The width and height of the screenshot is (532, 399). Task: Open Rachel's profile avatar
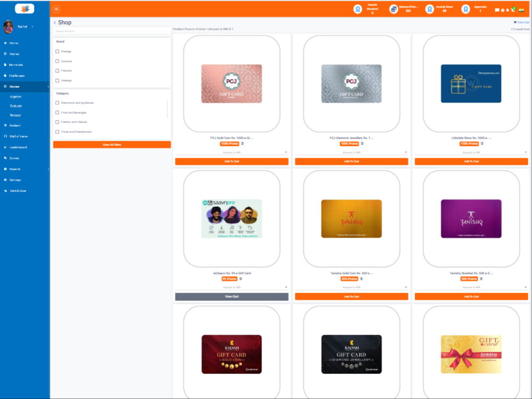tap(8, 27)
